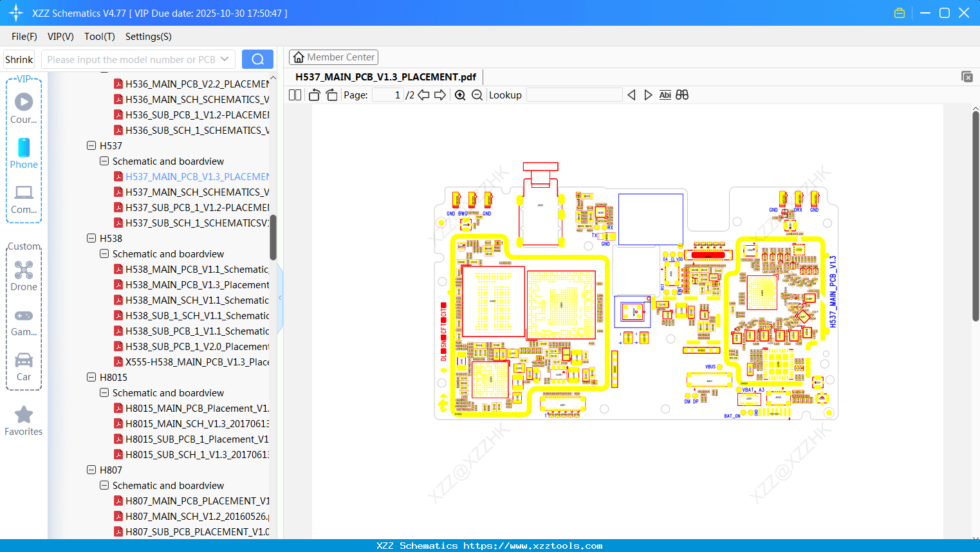Rotate the page counterclockwise

[313, 95]
